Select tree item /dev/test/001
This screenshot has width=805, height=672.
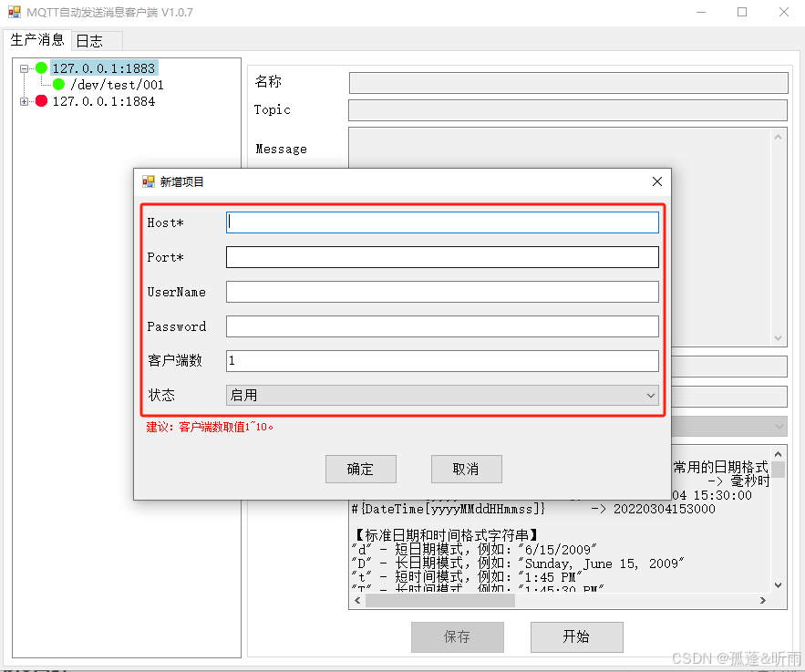click(x=117, y=85)
